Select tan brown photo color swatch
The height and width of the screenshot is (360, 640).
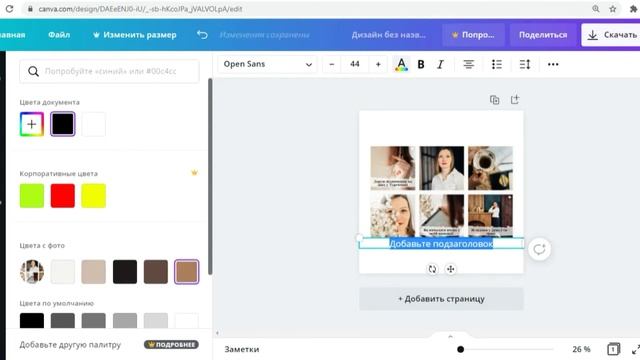click(x=187, y=271)
